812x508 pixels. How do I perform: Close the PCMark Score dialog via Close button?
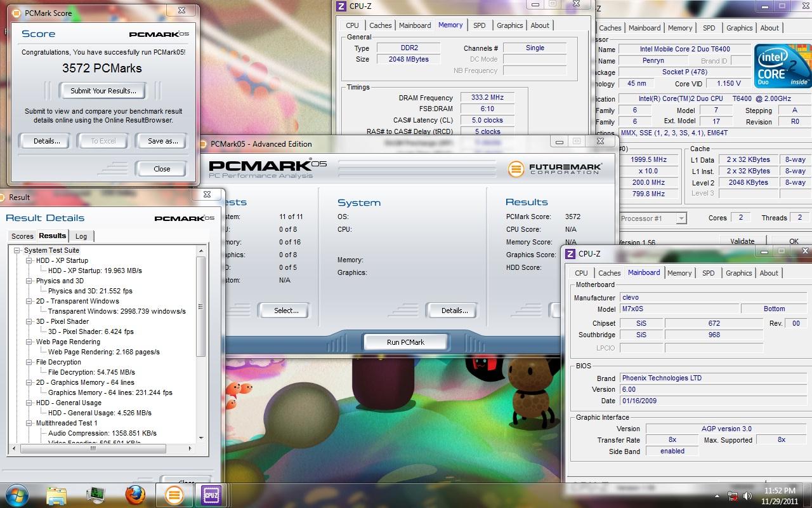click(162, 169)
